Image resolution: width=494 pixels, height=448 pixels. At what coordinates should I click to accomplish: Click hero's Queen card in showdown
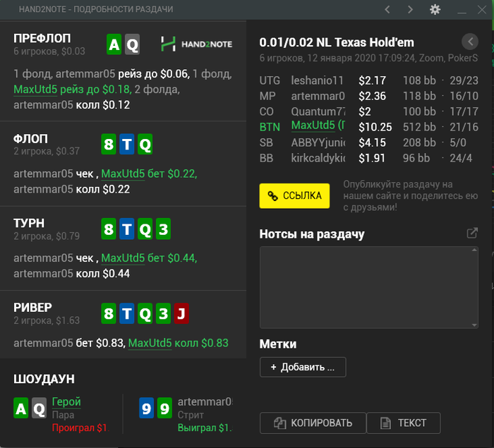coord(39,408)
